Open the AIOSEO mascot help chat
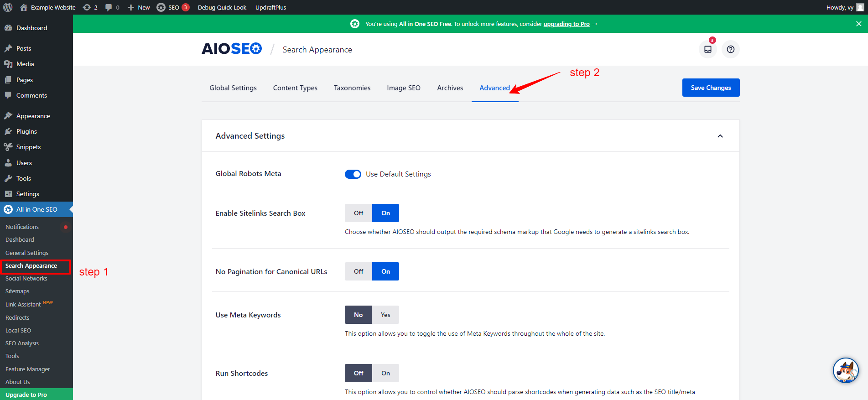 tap(846, 370)
